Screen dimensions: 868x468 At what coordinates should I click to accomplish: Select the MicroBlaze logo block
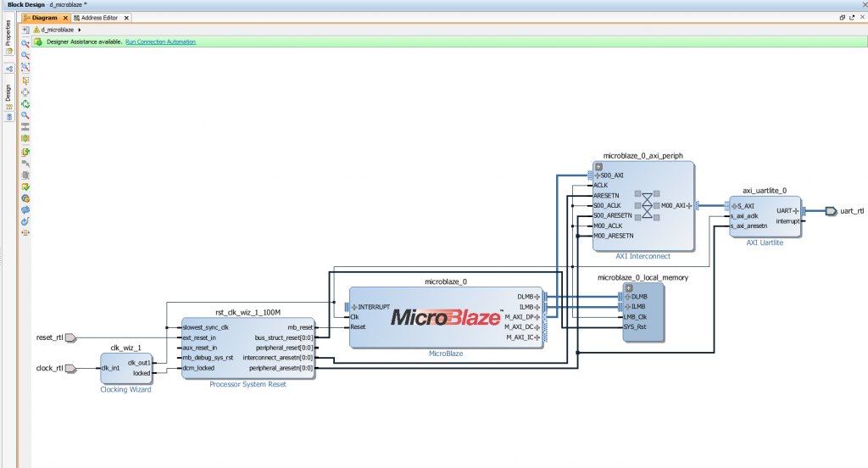446,317
